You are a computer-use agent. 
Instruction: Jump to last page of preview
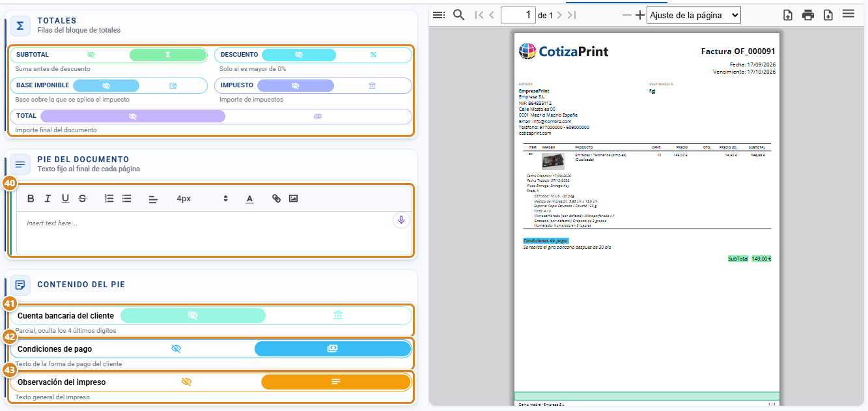tap(572, 15)
